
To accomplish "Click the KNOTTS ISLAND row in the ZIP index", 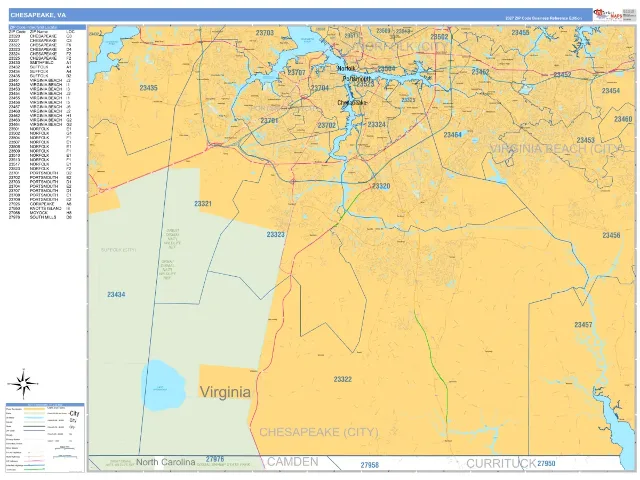I will [40, 209].
